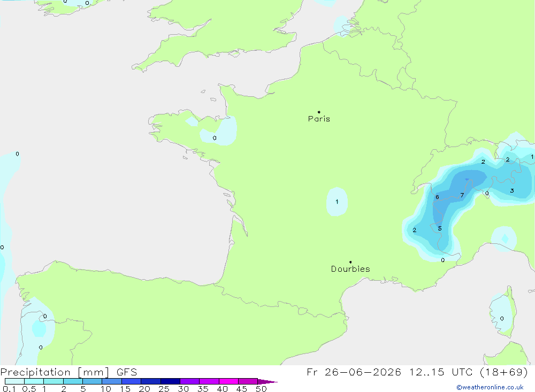Open the weatheronline.co.uk copyright link
The image size is (535, 392).
point(490,387)
